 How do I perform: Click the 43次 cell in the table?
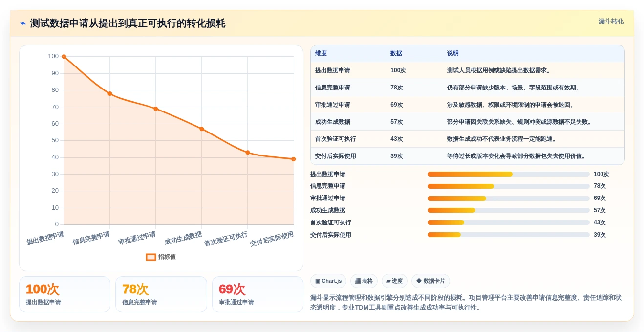coord(397,139)
